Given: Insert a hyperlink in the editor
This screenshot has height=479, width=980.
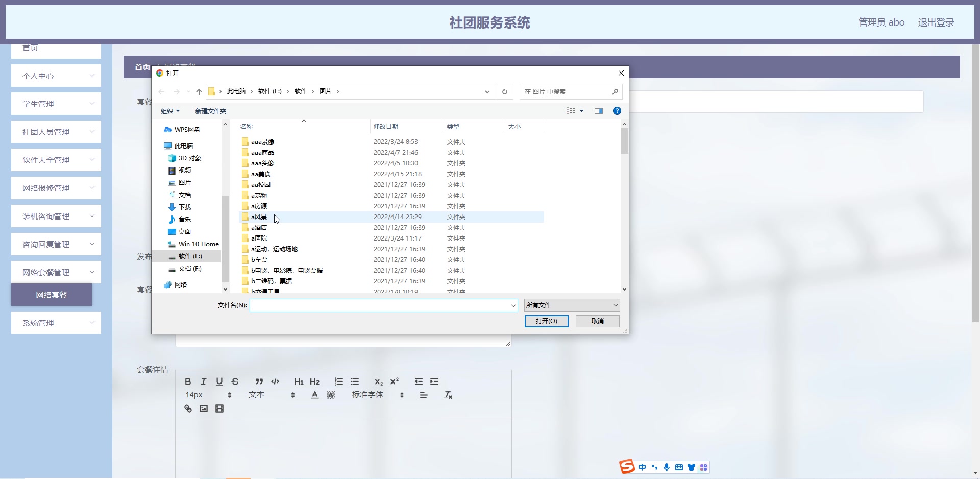Looking at the screenshot, I should [188, 409].
